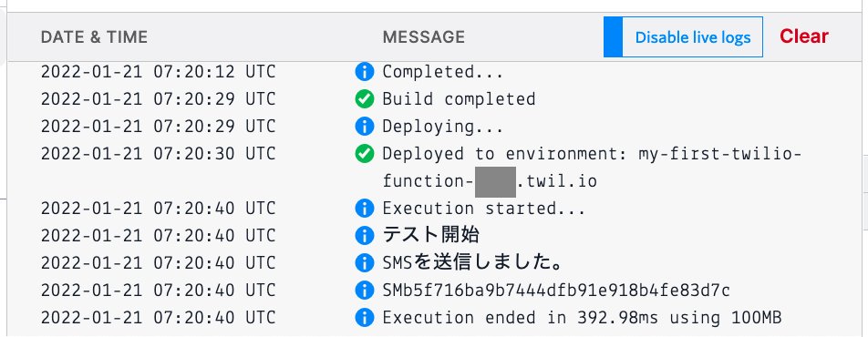
Task: Click info icon beside SMb5f716ba9b7444 log entry
Action: (364, 290)
